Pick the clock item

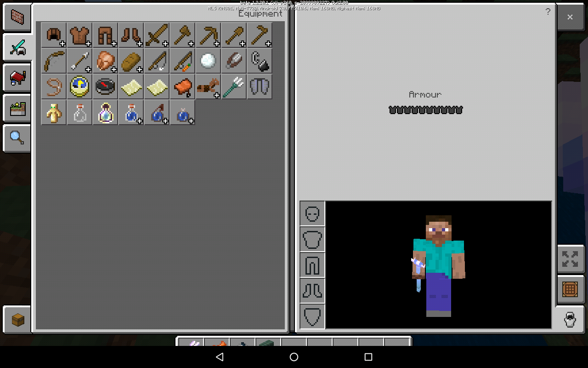point(79,86)
